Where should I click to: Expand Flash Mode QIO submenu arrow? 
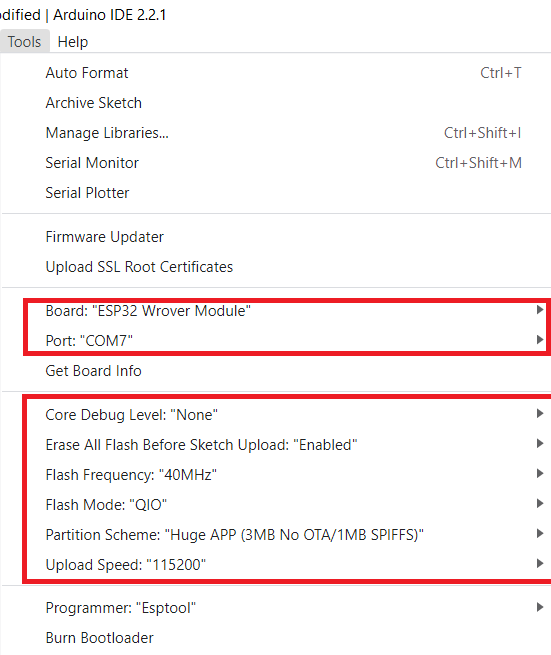(x=540, y=504)
